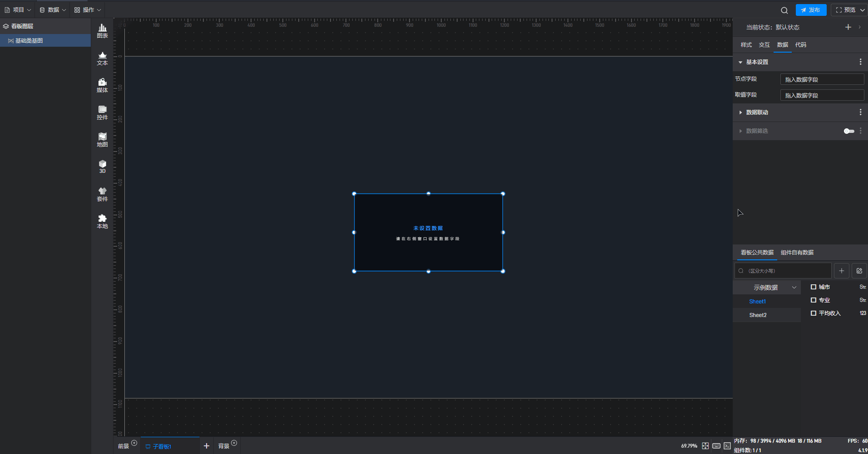This screenshot has height=454, width=868.
Task: Switch to the 样式 tab
Action: point(746,45)
